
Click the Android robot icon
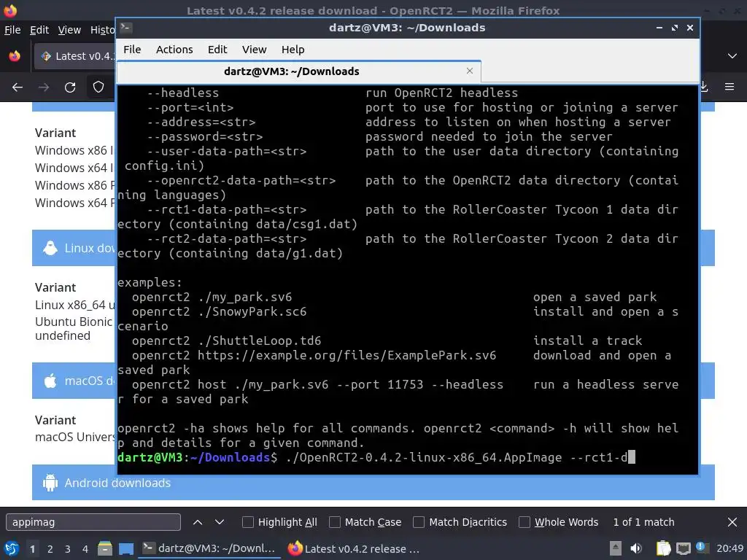pos(50,483)
